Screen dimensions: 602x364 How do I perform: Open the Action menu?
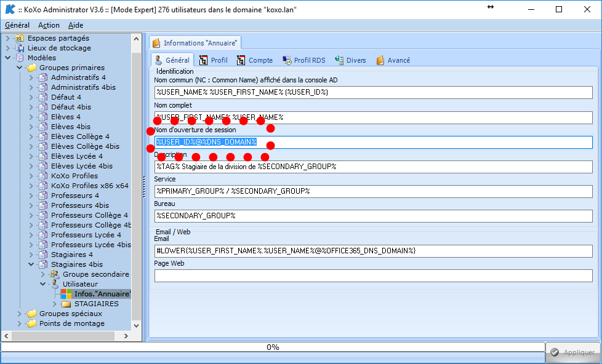point(49,25)
